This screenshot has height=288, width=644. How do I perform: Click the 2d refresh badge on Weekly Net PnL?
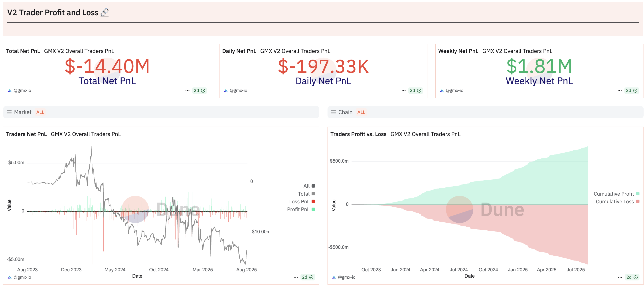[x=631, y=91]
